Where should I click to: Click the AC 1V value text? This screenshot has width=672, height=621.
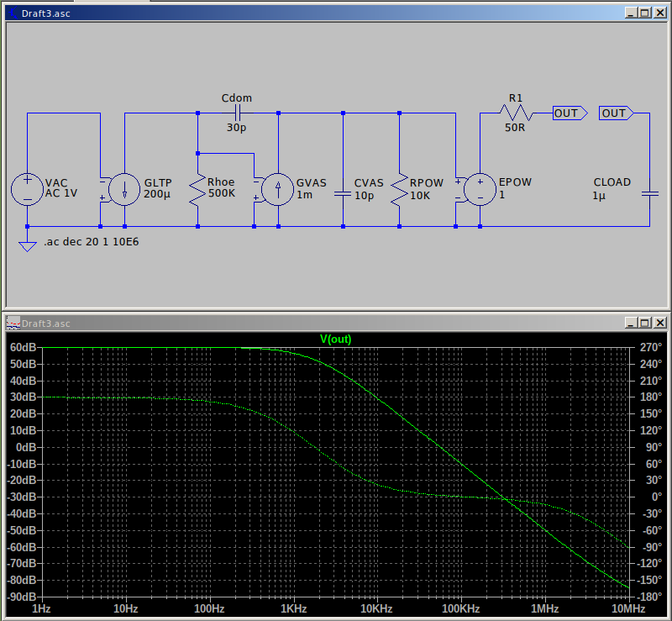(x=61, y=193)
